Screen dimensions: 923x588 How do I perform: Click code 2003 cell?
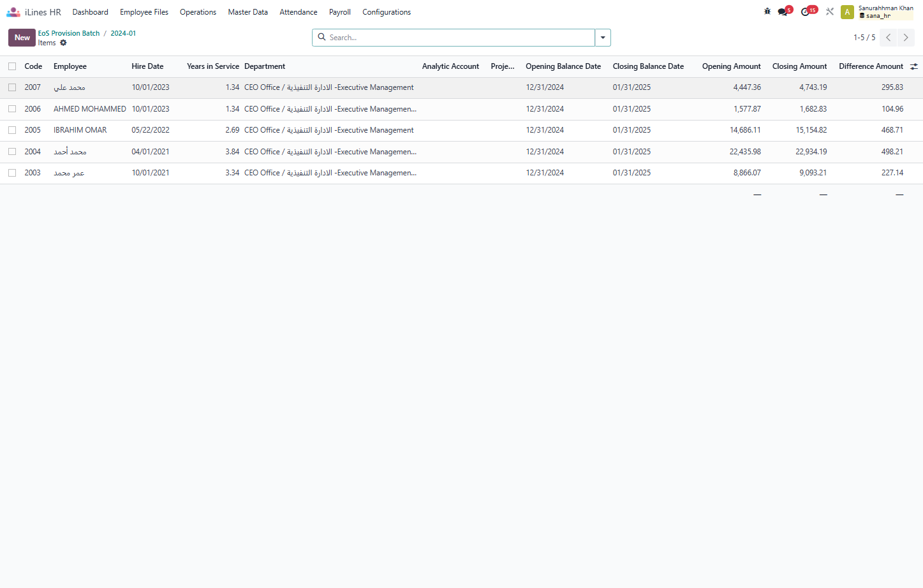point(33,173)
